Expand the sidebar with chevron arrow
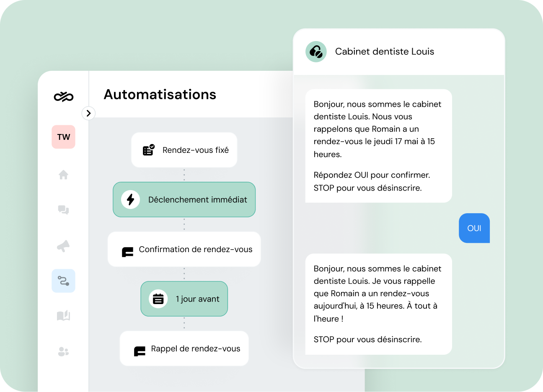Screen dimensions: 543x392 (x=88, y=113)
